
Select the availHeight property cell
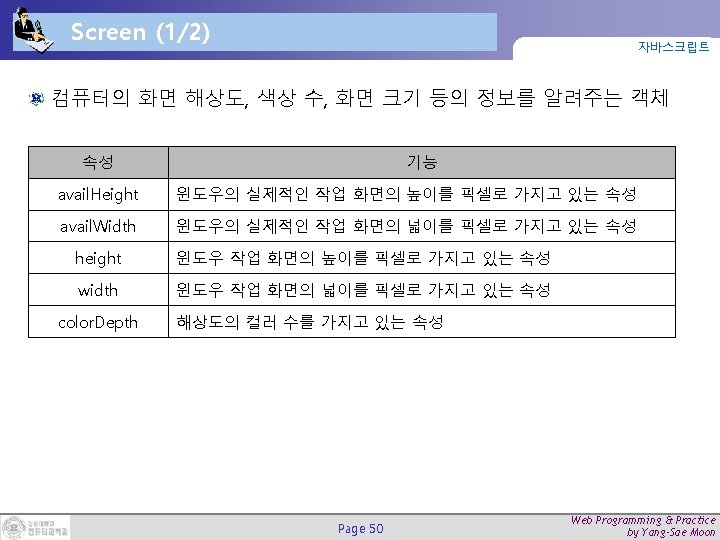[x=98, y=195]
